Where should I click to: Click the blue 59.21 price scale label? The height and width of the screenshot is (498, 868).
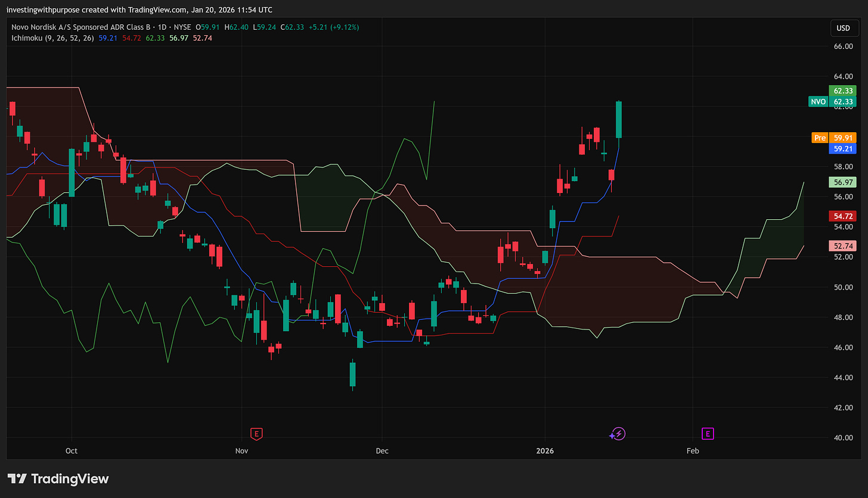tap(842, 148)
